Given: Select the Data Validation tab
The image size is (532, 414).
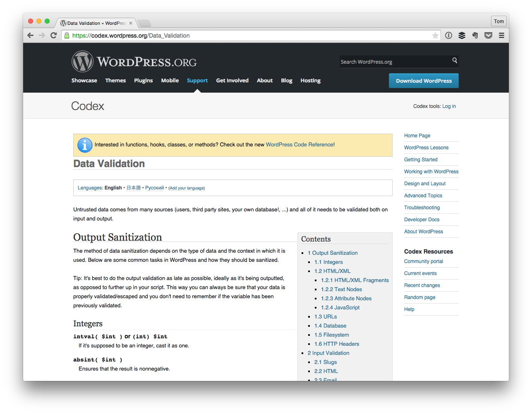Looking at the screenshot, I should [x=96, y=23].
